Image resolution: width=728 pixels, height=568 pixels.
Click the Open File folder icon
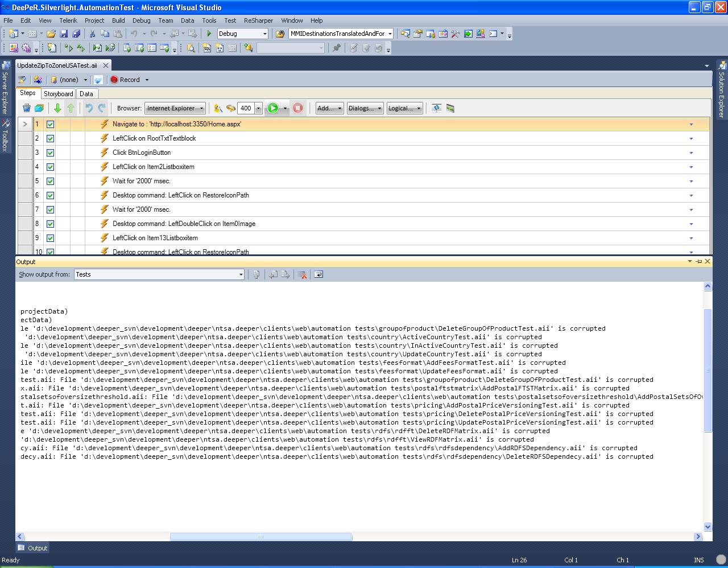pyautogui.click(x=51, y=34)
